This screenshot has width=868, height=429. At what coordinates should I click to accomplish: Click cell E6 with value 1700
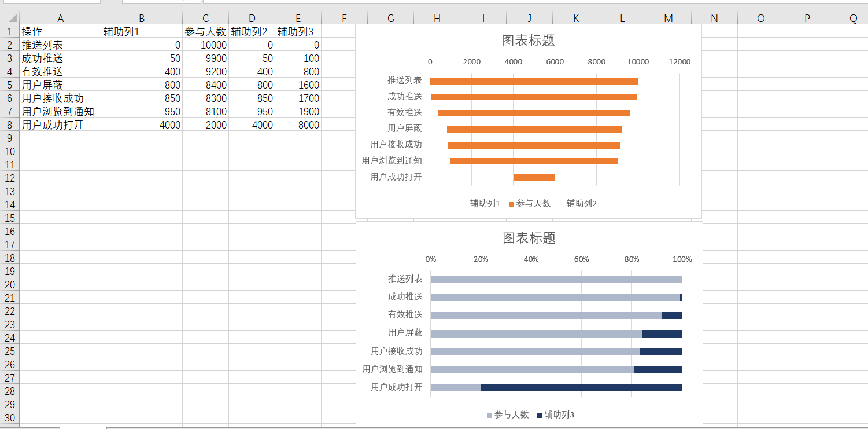pyautogui.click(x=298, y=98)
